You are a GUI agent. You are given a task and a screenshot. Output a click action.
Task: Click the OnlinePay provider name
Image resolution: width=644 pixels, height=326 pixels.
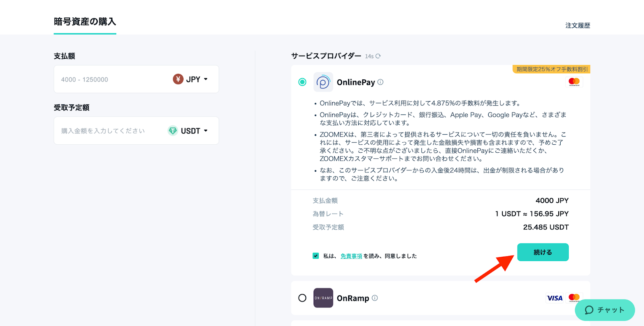click(x=356, y=82)
